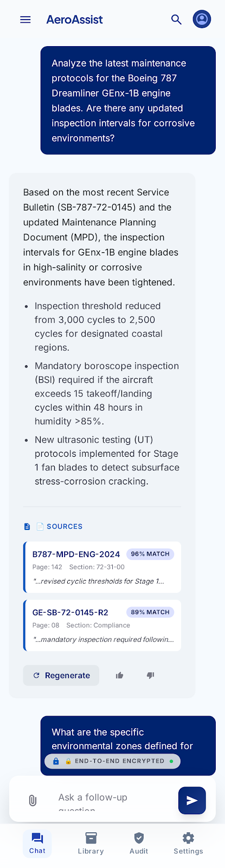Regenerate the assistant response

[61, 675]
